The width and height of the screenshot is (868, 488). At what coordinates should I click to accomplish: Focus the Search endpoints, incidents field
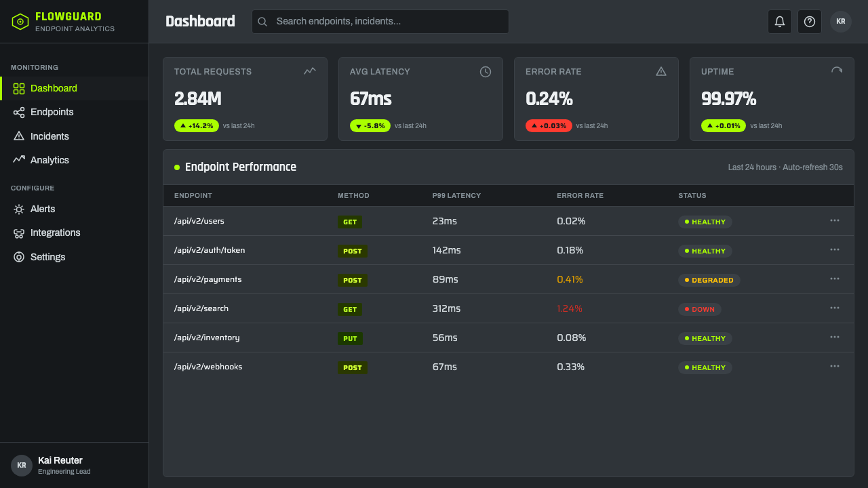(380, 22)
